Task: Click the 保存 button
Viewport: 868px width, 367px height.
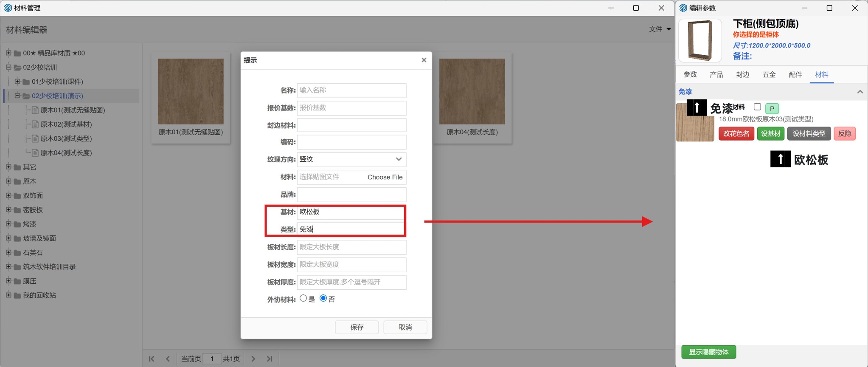Action: pos(357,327)
